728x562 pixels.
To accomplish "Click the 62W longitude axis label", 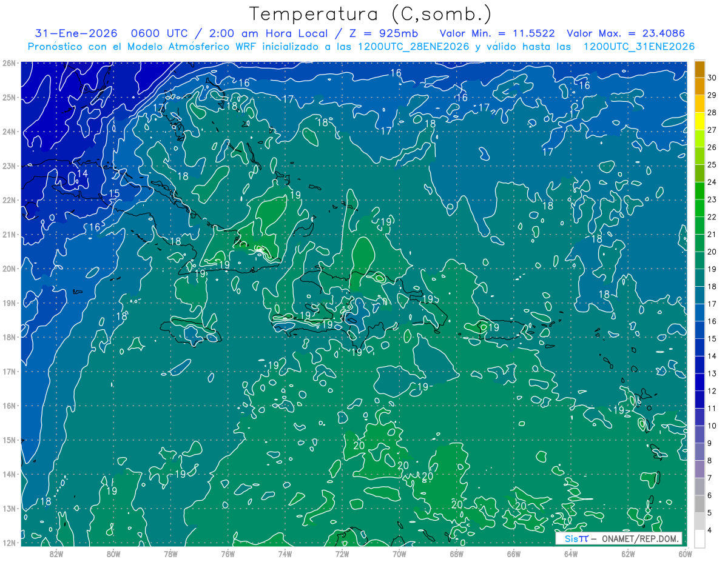I will (629, 554).
